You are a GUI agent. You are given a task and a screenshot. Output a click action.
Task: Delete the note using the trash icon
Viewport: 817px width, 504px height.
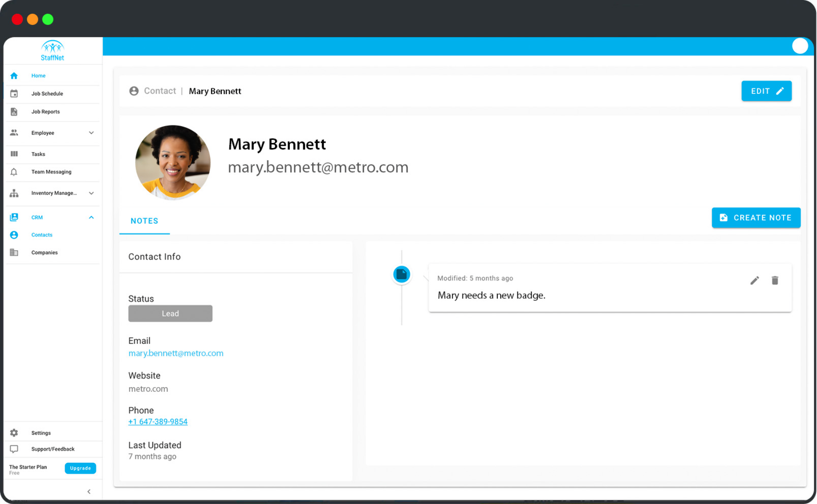pos(775,280)
